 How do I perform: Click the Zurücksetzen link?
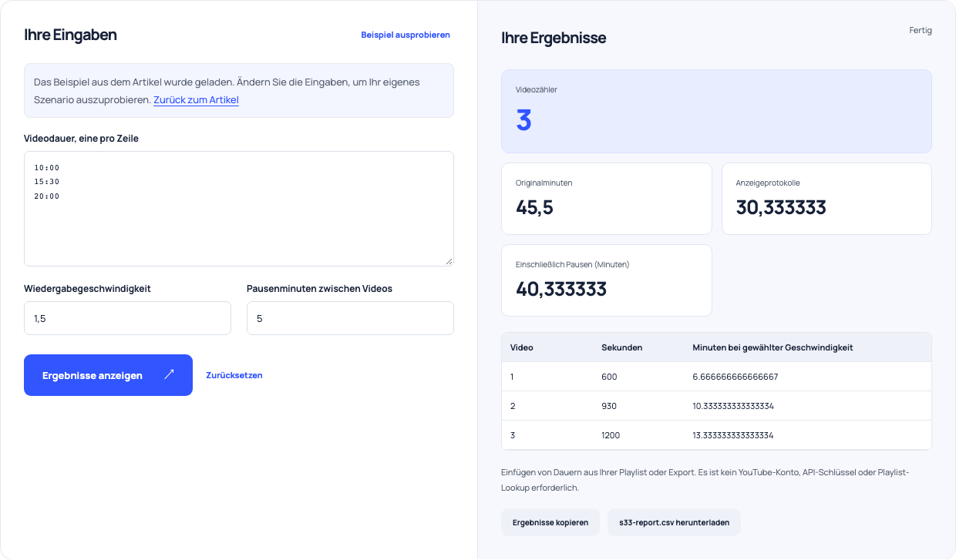[234, 375]
